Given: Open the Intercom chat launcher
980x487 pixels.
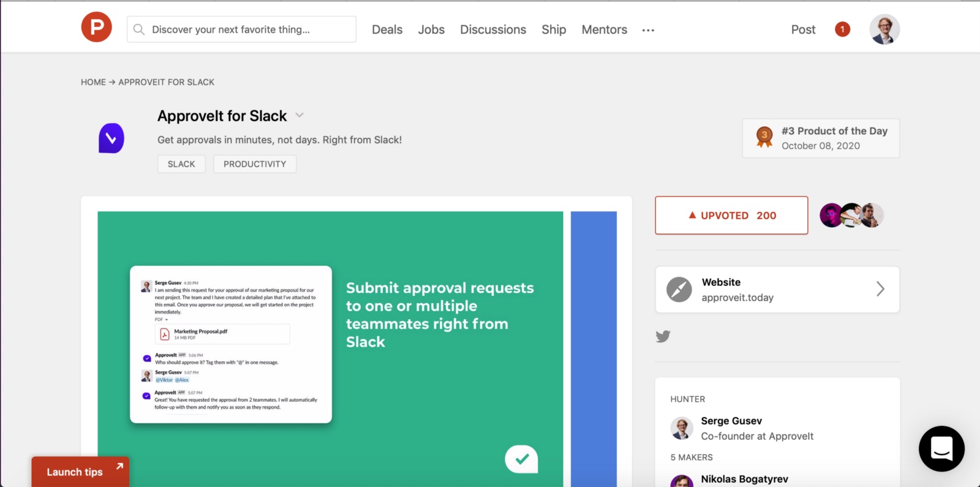Looking at the screenshot, I should click(x=941, y=448).
